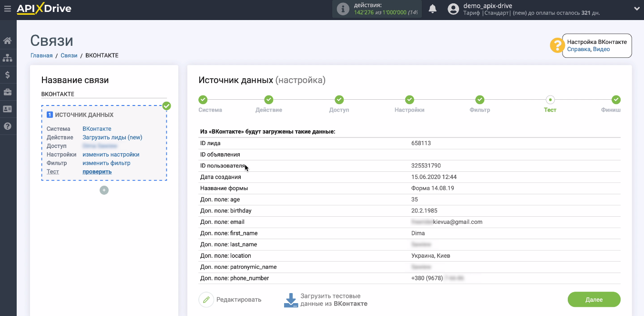Click the APIX Drive logo

pyautogui.click(x=44, y=9)
